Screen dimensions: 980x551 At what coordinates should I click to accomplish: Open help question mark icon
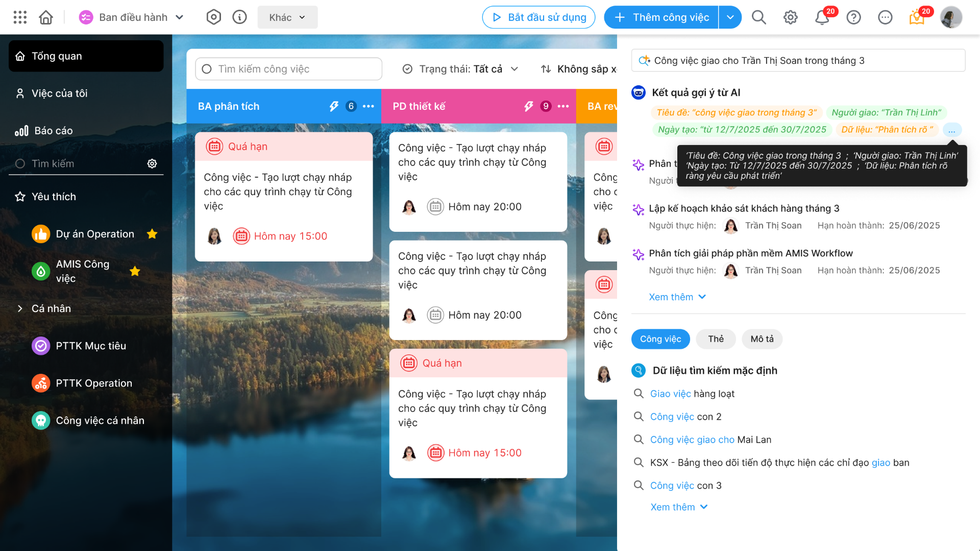point(853,17)
